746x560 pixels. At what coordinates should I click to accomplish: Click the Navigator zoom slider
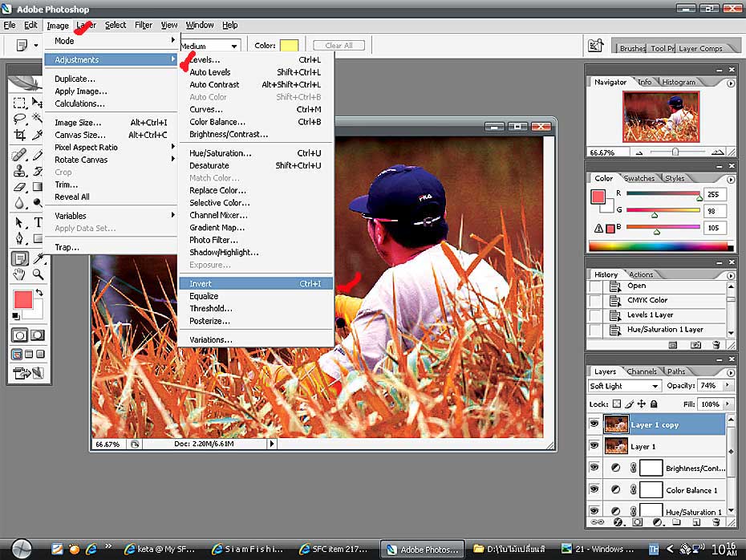(x=675, y=152)
